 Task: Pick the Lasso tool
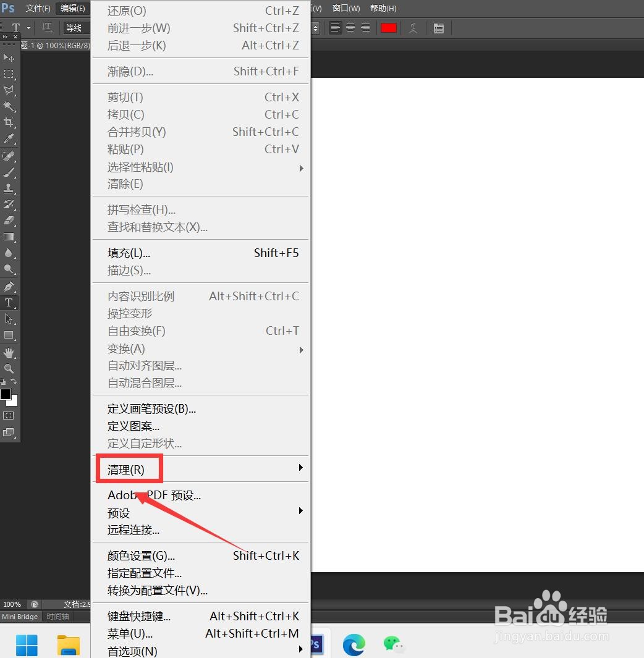click(9, 90)
